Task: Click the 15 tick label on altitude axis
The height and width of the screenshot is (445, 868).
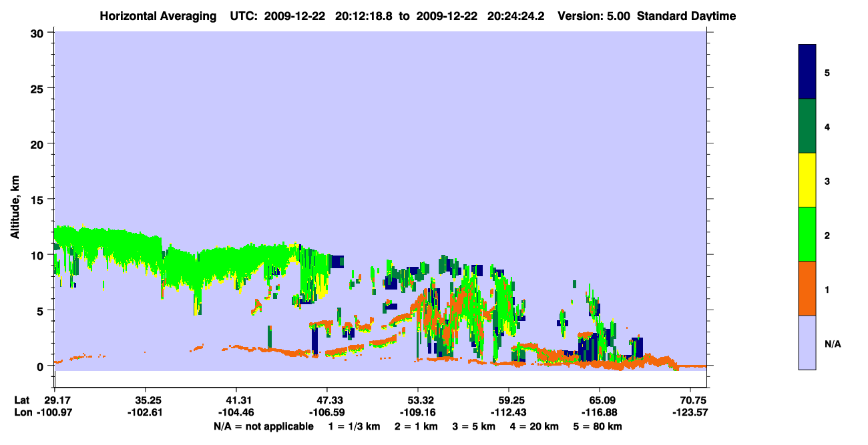Action: (39, 199)
